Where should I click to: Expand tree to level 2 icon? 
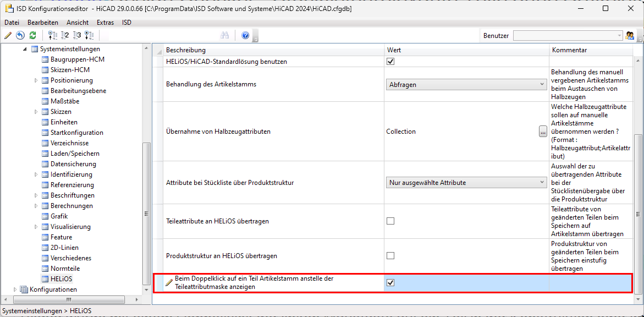pyautogui.click(x=65, y=35)
